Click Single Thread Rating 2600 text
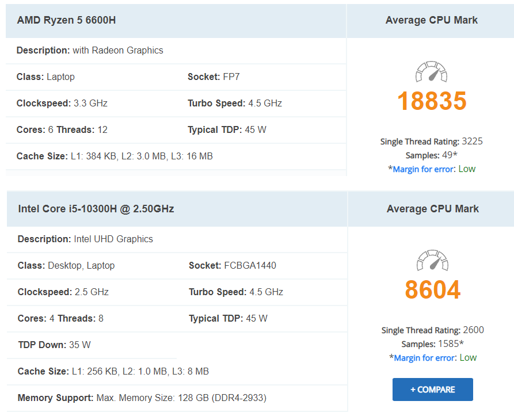 (x=433, y=330)
